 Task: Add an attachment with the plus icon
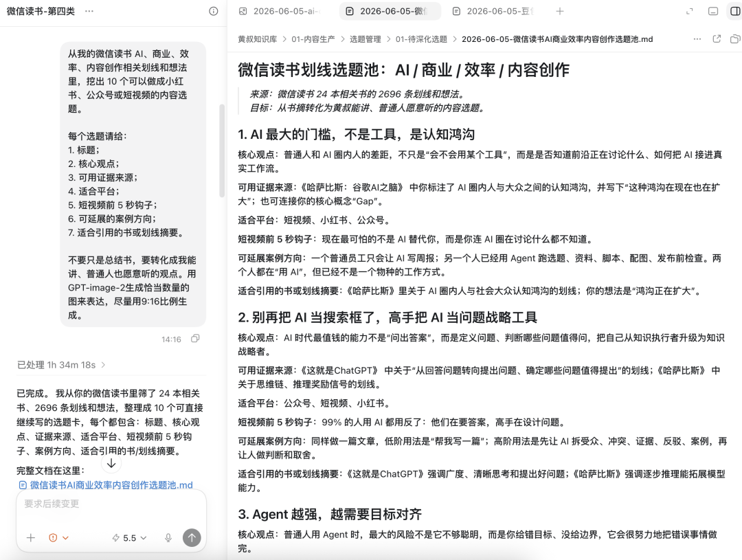pos(31,538)
